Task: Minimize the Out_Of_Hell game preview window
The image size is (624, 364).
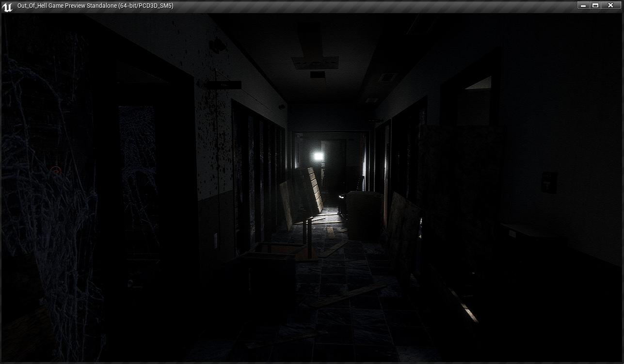Action: (583, 5)
